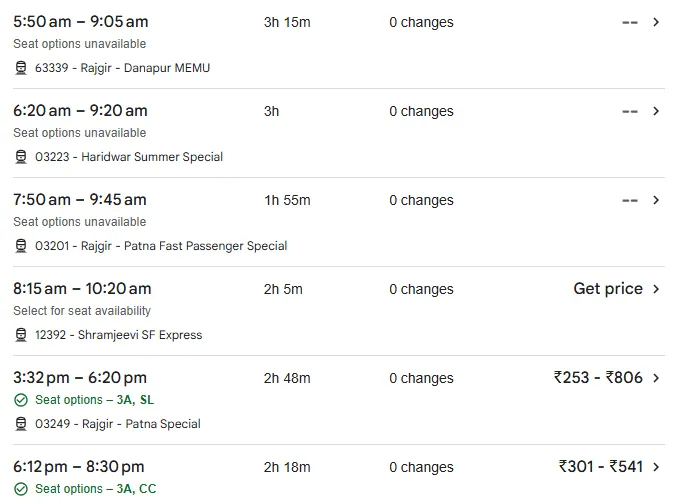Select the ₹301 - ₹541 price range
This screenshot has width=687, height=504.
pos(600,467)
